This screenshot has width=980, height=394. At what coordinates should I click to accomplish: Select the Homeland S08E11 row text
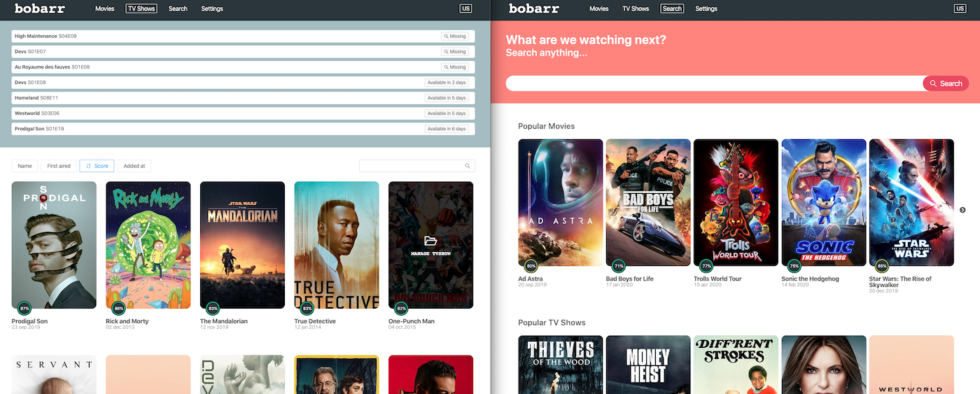(x=36, y=98)
